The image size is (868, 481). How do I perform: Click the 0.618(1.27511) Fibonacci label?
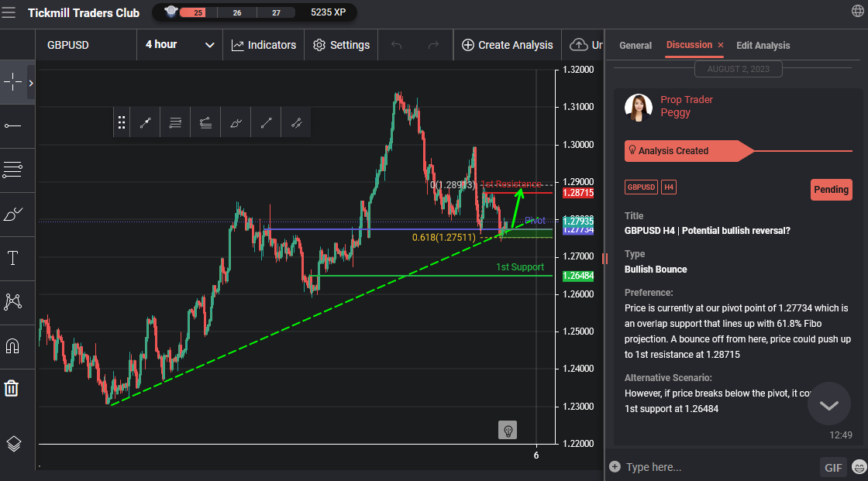pyautogui.click(x=443, y=238)
